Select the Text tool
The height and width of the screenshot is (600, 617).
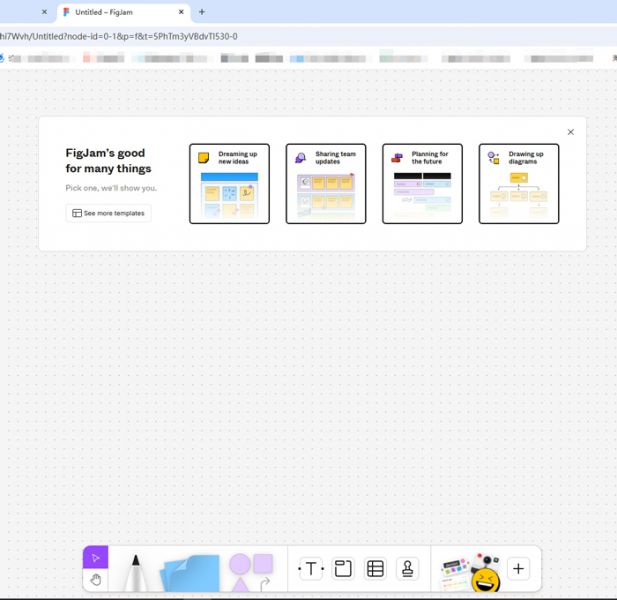pyautogui.click(x=311, y=569)
